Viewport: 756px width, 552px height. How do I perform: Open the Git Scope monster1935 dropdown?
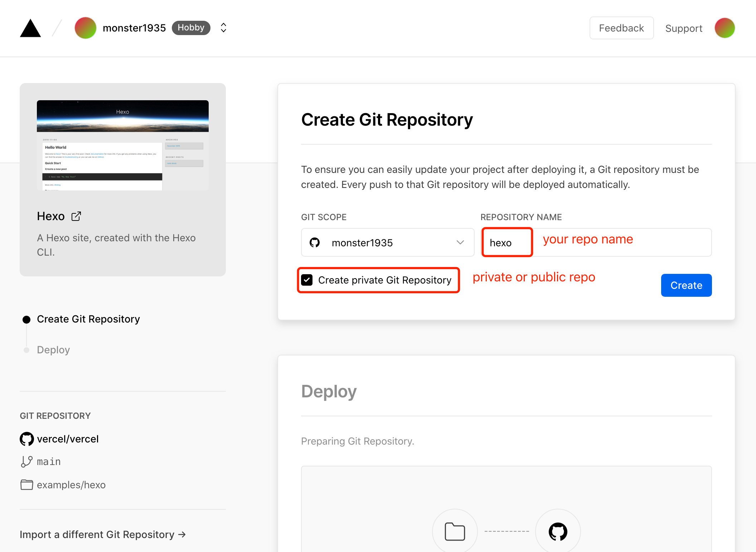(x=388, y=242)
